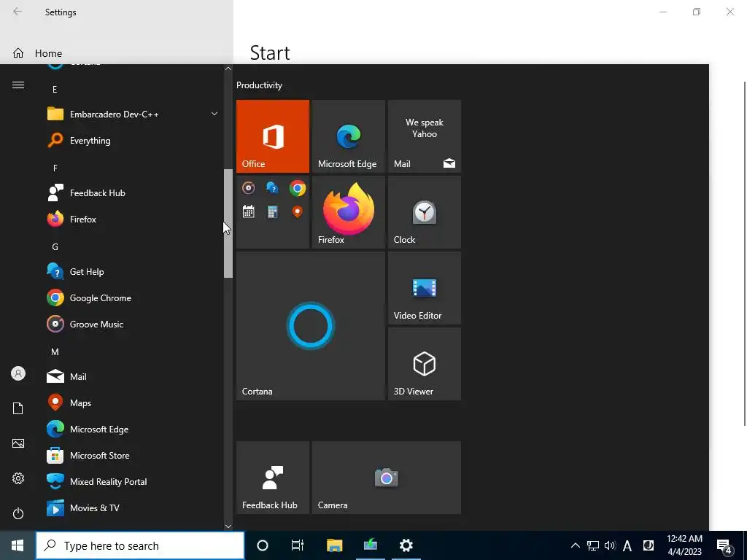Open Mail from the app list
This screenshot has height=560, width=747.
click(x=133, y=377)
